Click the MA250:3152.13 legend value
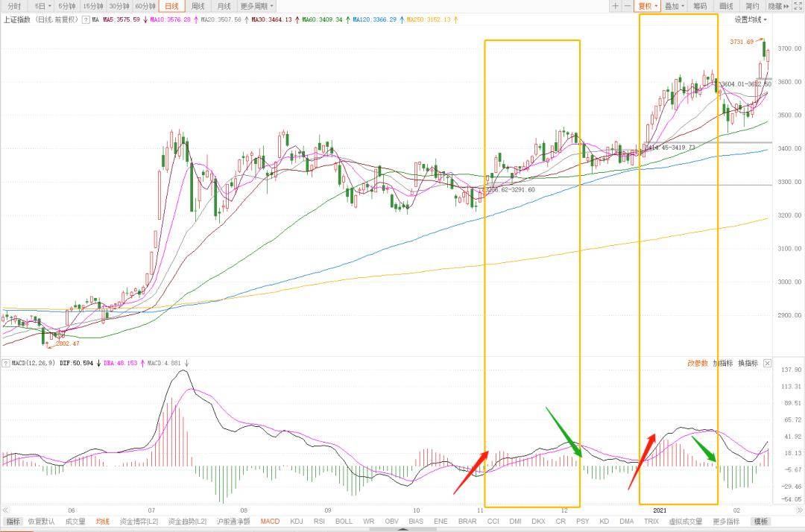 429,20
